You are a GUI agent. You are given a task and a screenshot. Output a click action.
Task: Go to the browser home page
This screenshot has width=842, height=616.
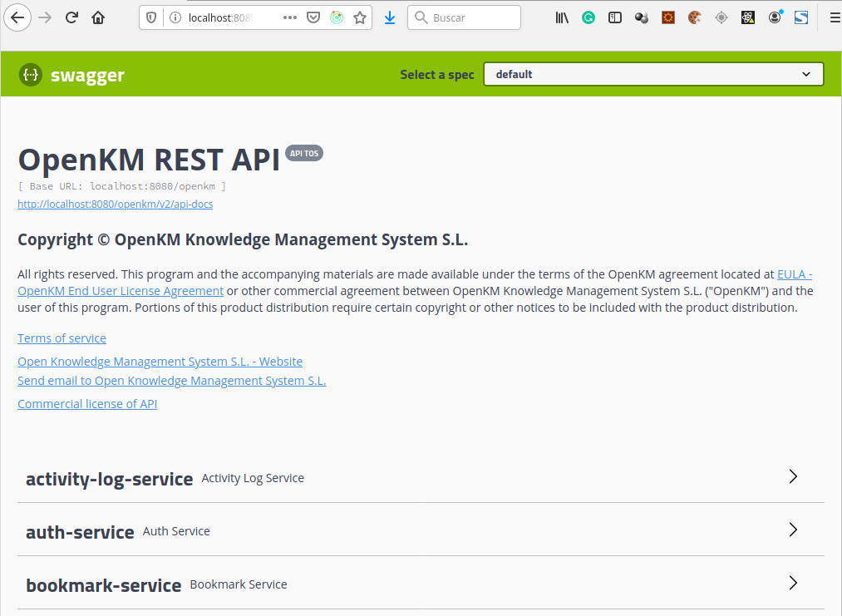98,17
